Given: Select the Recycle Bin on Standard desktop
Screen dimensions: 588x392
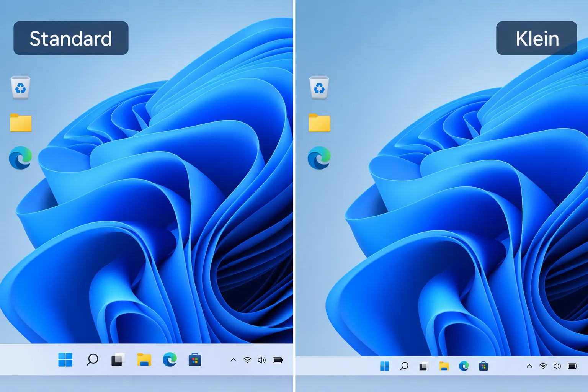Looking at the screenshot, I should click(20, 88).
